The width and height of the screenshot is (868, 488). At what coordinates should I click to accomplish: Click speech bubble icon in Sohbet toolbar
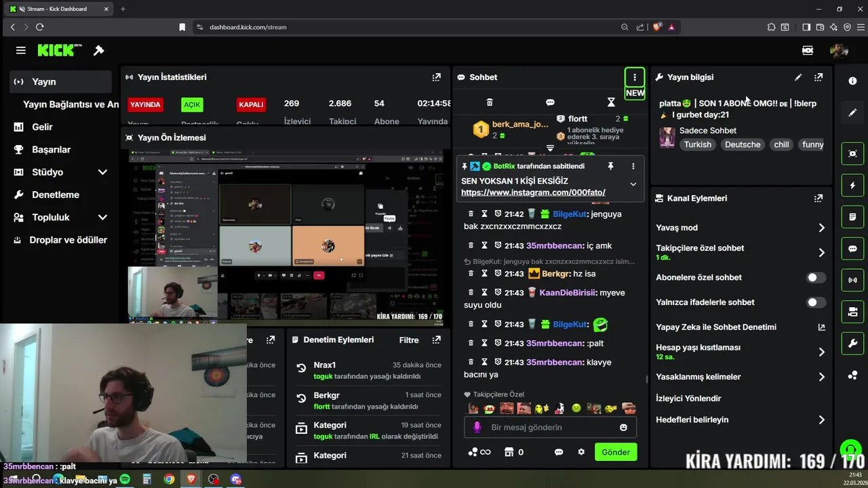pos(550,102)
